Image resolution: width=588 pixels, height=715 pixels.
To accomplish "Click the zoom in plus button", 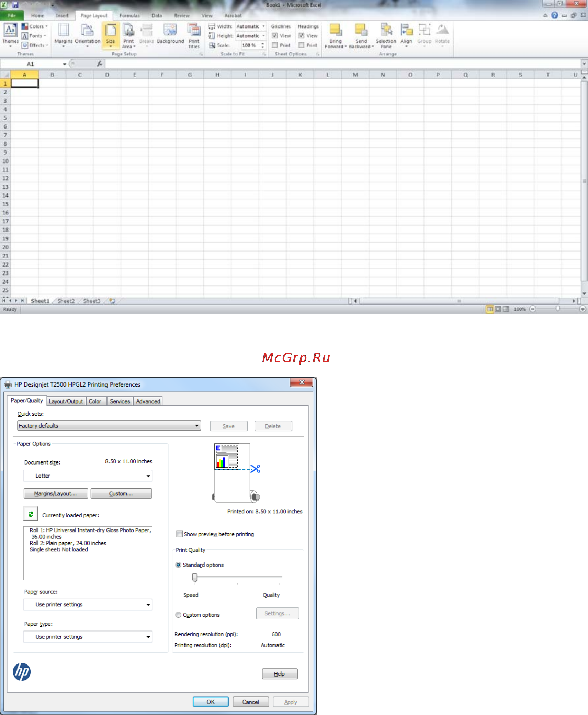I will coord(583,309).
